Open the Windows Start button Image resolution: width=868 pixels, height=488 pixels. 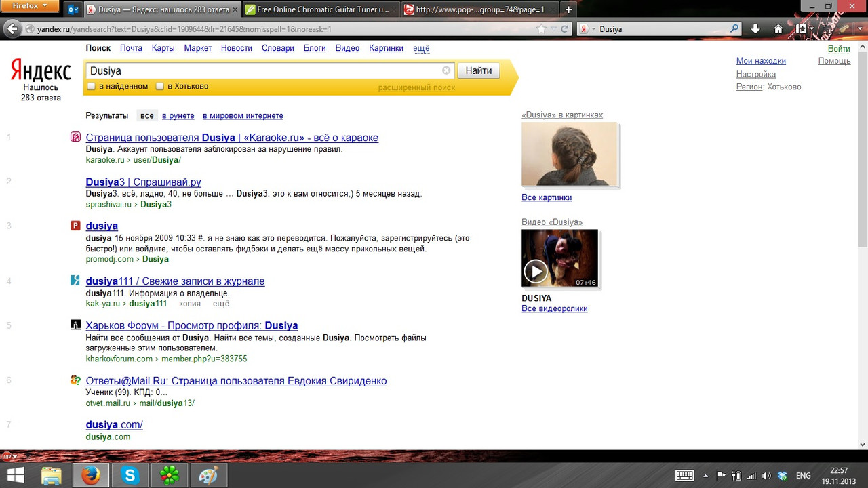16,475
